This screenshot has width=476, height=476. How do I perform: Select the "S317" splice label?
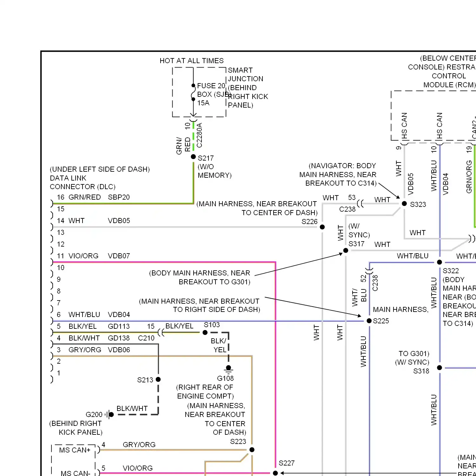click(356, 244)
